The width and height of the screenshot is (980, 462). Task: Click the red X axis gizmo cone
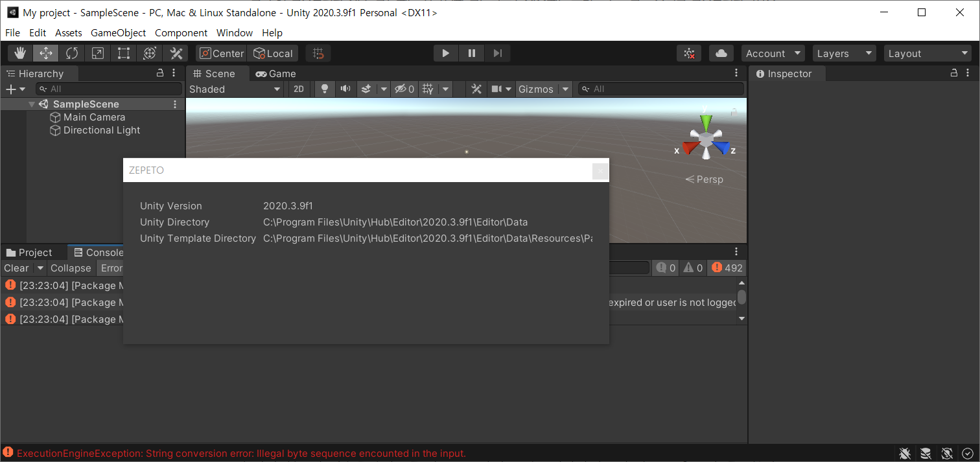tap(690, 148)
